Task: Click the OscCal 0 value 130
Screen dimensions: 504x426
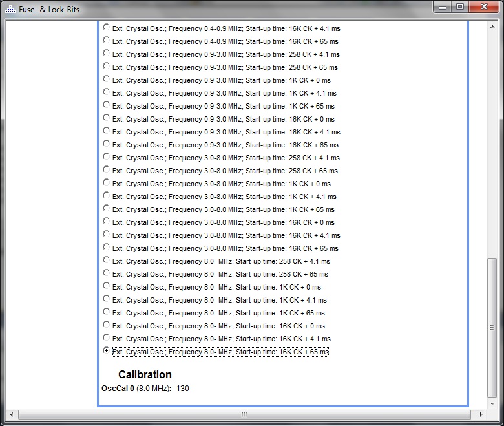Action: pyautogui.click(x=183, y=389)
